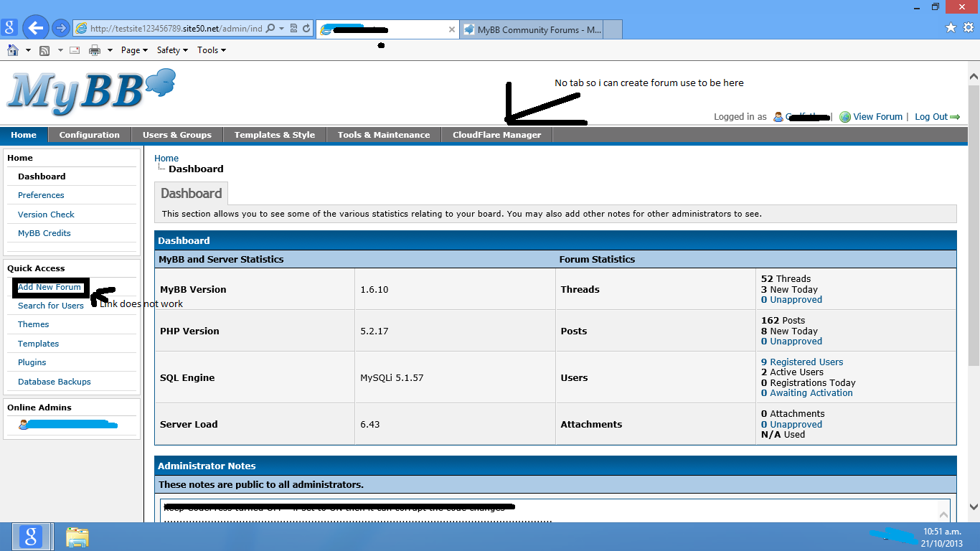Click inside the Administrator Notes text area
The width and height of the screenshot is (980, 551).
[x=555, y=511]
